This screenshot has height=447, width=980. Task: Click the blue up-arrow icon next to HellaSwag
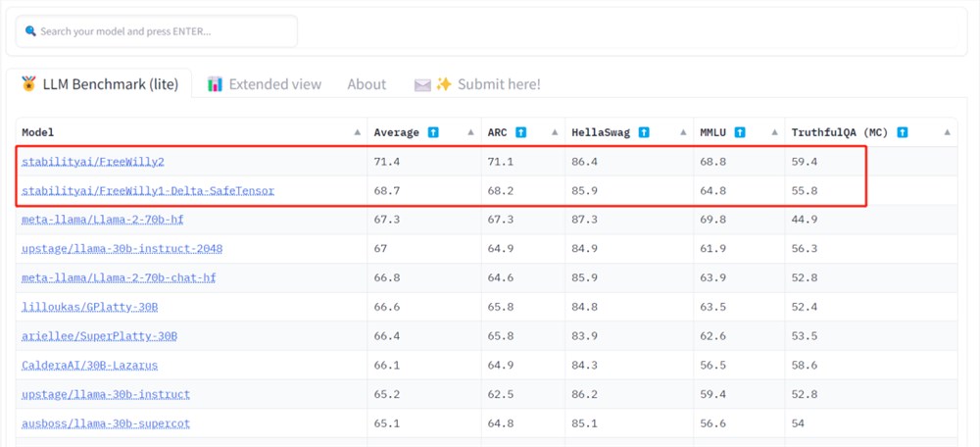tap(644, 132)
